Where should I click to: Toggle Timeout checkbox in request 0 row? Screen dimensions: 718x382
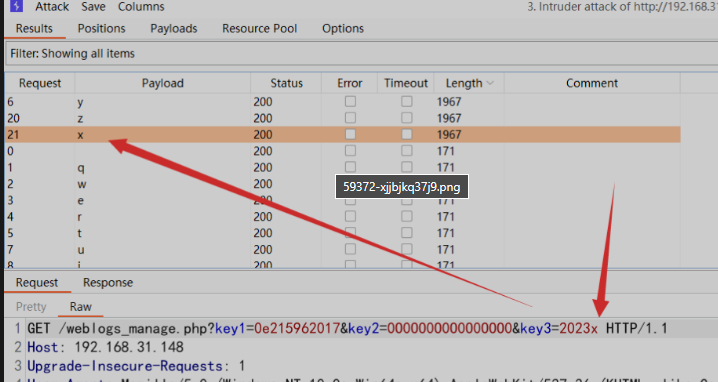pyautogui.click(x=407, y=151)
